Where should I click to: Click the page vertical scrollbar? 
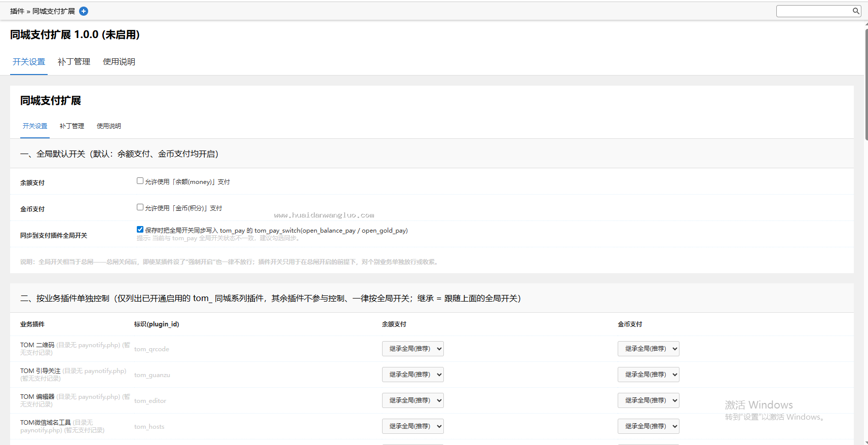(x=866, y=84)
